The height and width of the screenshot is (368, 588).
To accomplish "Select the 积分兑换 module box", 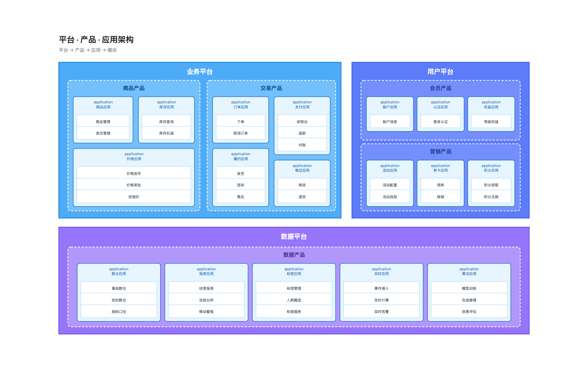I will (491, 197).
